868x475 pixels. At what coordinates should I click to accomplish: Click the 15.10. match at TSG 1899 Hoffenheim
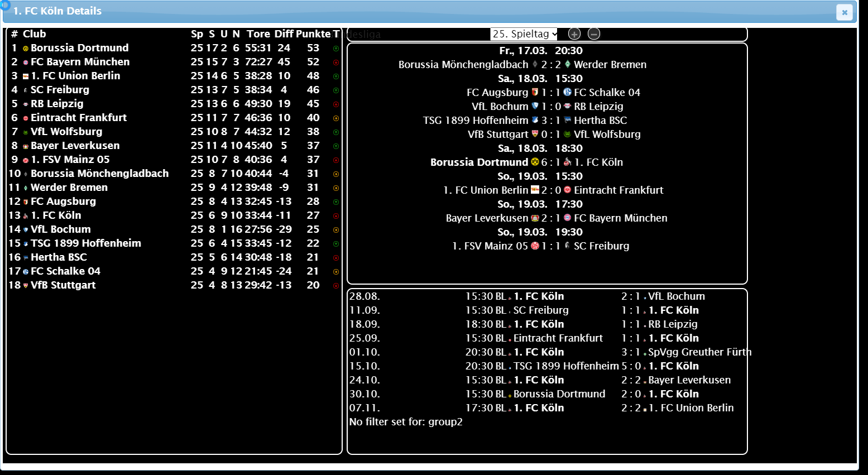pos(546,366)
